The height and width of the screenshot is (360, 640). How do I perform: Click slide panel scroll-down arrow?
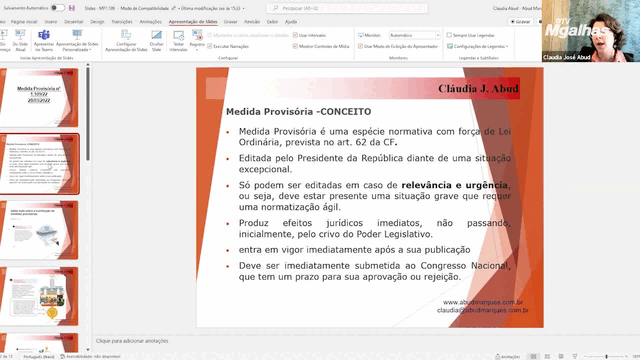click(x=87, y=350)
